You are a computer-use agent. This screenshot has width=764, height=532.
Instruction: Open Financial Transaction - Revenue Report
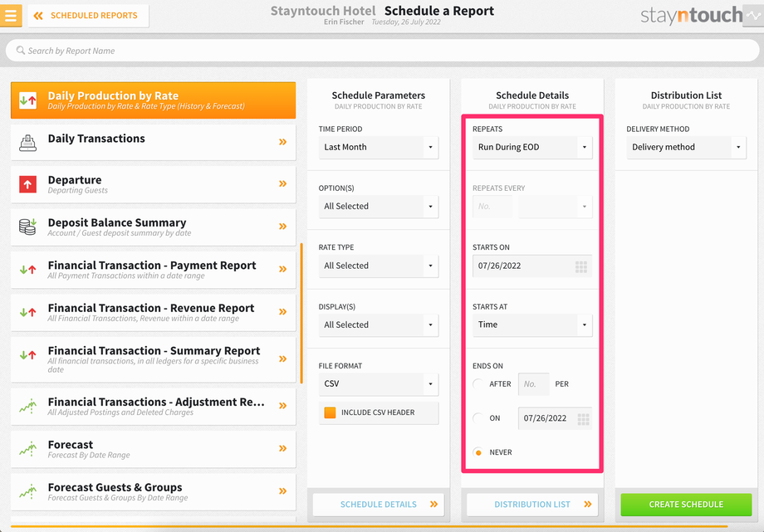[x=153, y=313]
